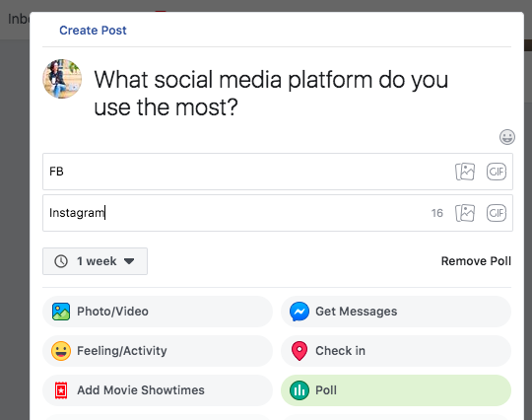Screen dimensions: 532x420
Task: Click the Feeling/Activity smiley icon
Action: pos(61,351)
